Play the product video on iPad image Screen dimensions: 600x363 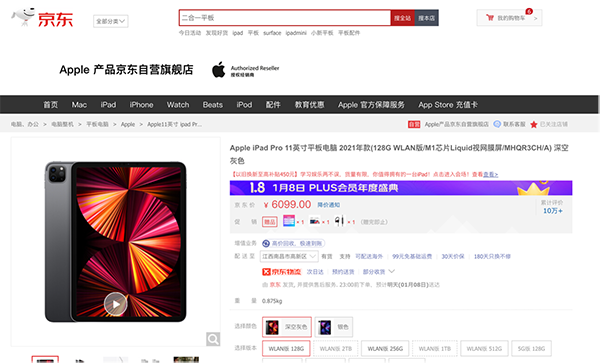(116, 304)
